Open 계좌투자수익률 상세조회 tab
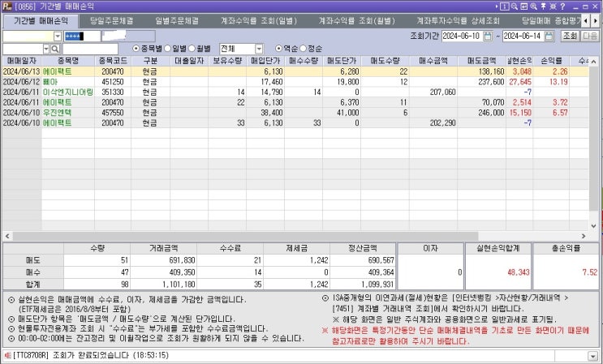 coord(458,21)
